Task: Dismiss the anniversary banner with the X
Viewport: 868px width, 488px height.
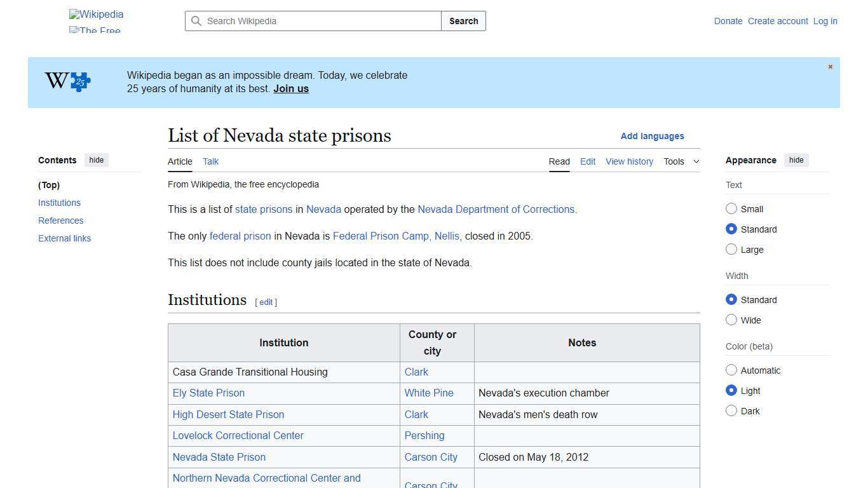Action: pos(830,66)
